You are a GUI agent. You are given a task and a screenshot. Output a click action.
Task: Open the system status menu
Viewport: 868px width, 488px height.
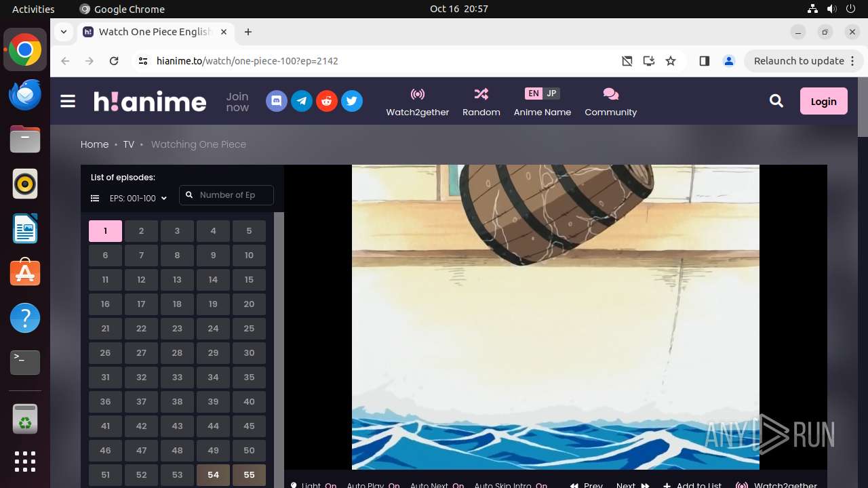[832, 9]
